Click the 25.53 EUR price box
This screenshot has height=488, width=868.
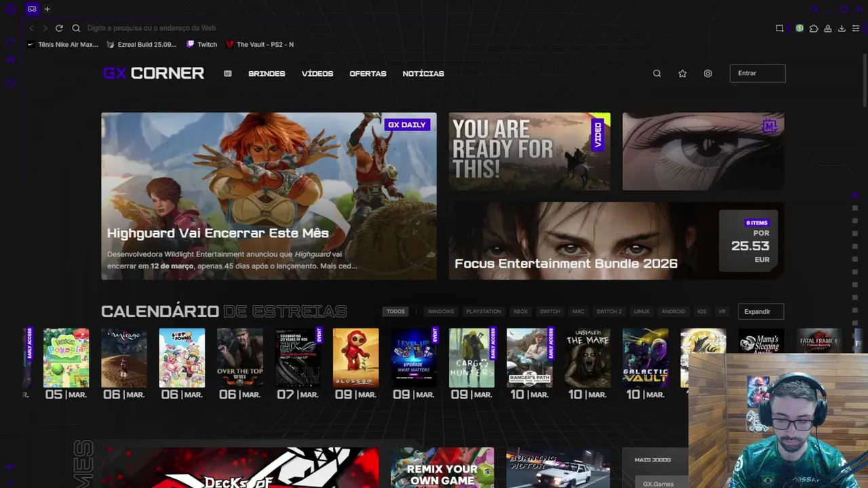click(x=749, y=241)
